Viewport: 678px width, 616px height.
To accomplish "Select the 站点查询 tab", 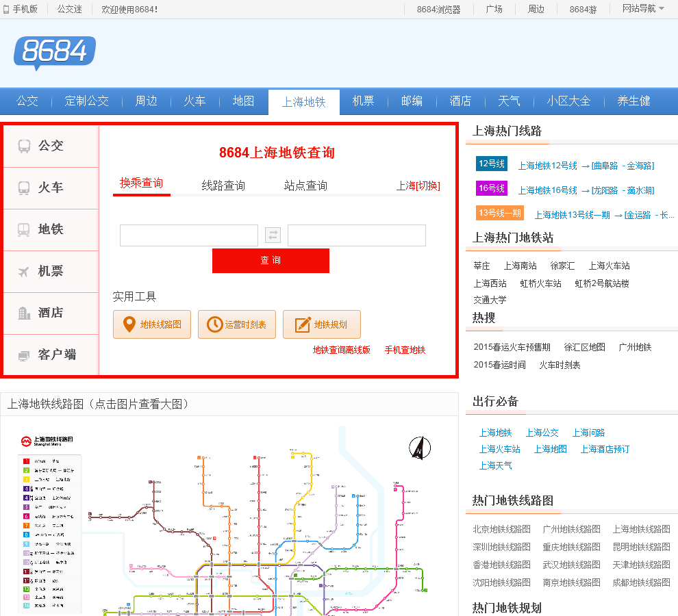I will (x=305, y=186).
